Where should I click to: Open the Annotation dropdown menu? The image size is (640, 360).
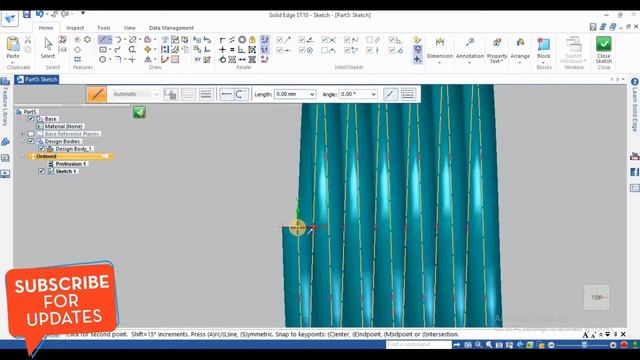coord(469,63)
